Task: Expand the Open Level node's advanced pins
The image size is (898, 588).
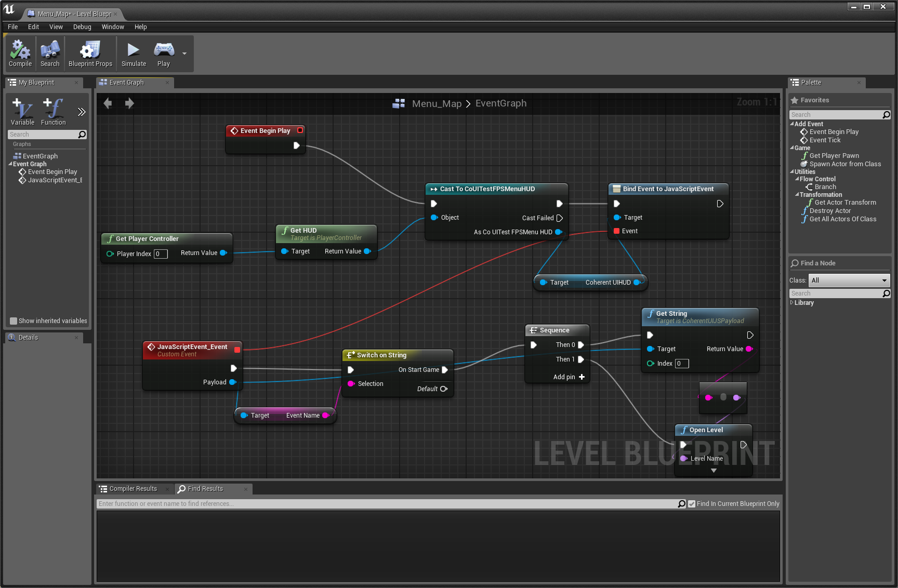Action: [714, 471]
